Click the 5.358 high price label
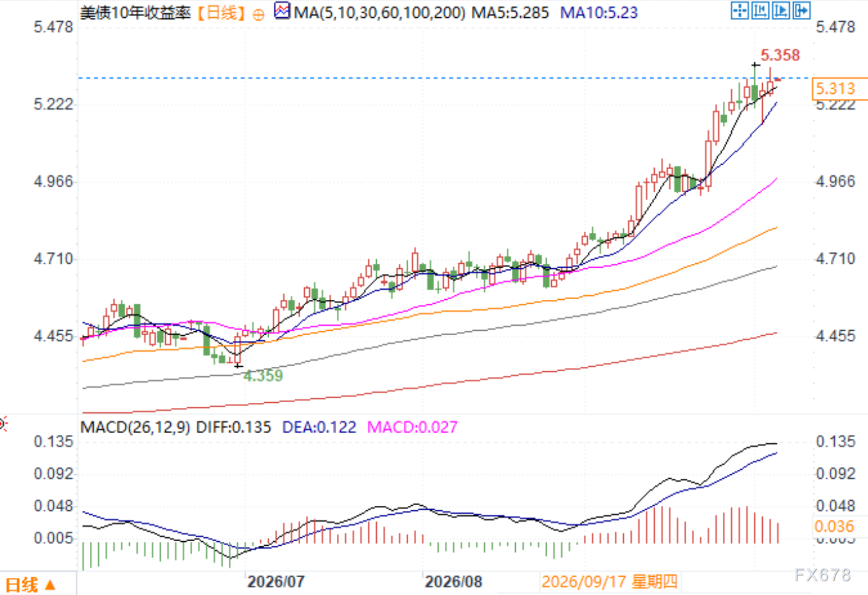Screen dimensions: 868x595 click(780, 55)
